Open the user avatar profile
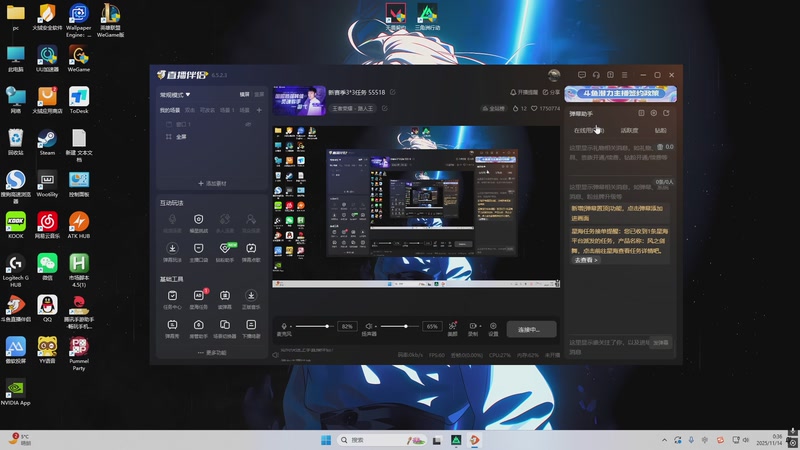The width and height of the screenshot is (800, 450). coord(554,75)
